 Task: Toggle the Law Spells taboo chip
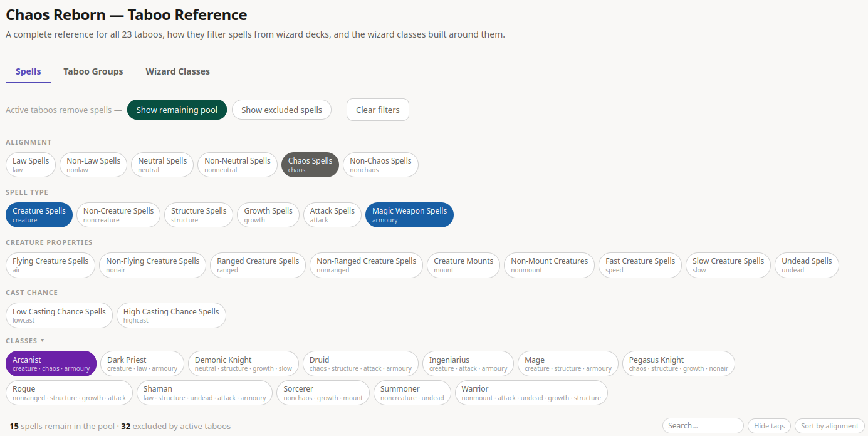(31, 165)
